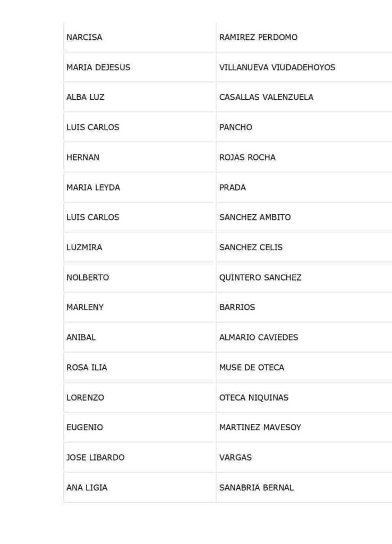Viewport: 392px width, 544px height.
Task: Select the MARIA DEJESUS cell
Action: (140, 67)
